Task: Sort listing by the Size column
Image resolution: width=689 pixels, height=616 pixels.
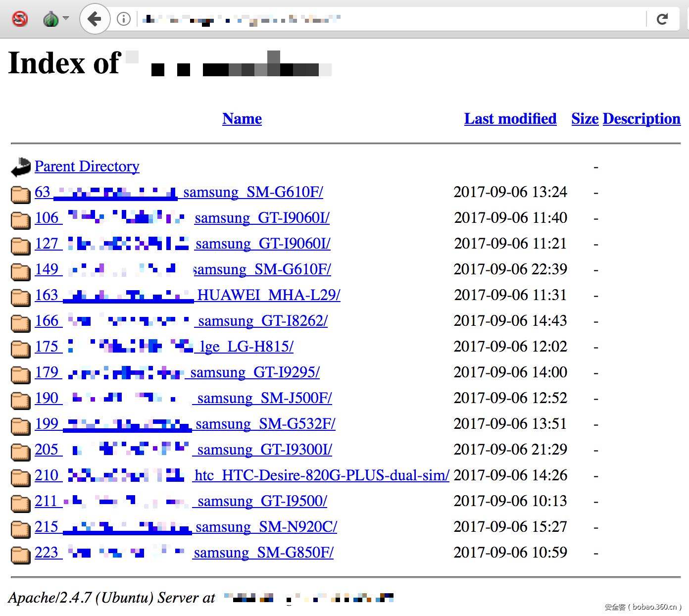Action: pos(585,119)
